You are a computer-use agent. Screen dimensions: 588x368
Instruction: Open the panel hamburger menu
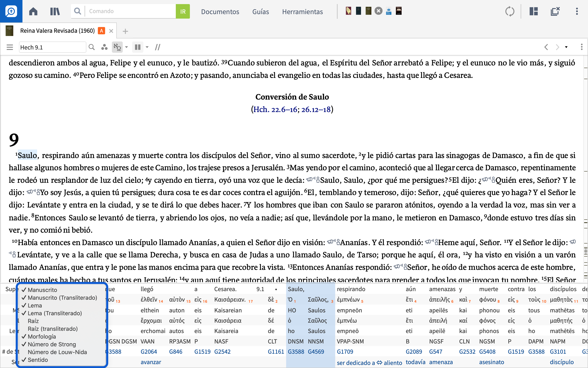[x=10, y=47]
